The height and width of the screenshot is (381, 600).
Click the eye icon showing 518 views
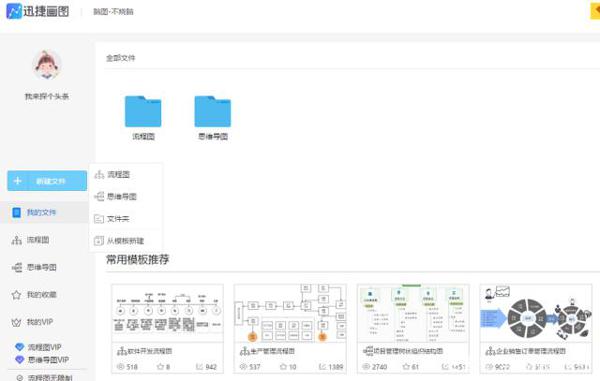tap(120, 366)
